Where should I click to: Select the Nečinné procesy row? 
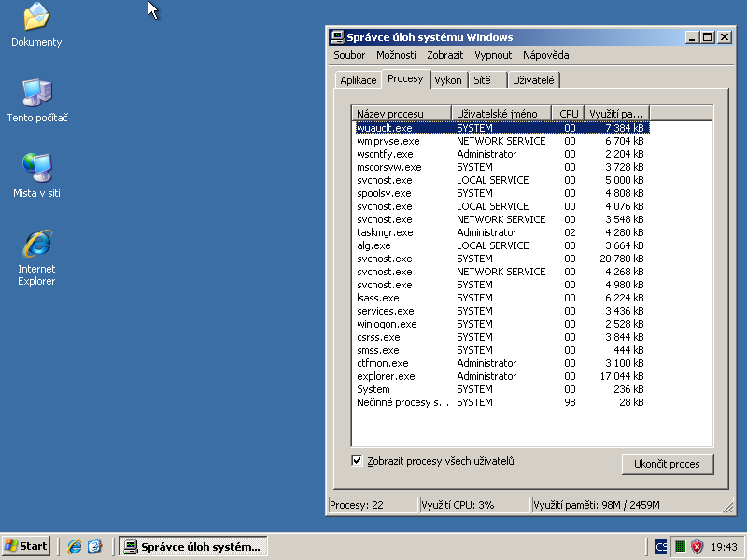[x=502, y=402]
